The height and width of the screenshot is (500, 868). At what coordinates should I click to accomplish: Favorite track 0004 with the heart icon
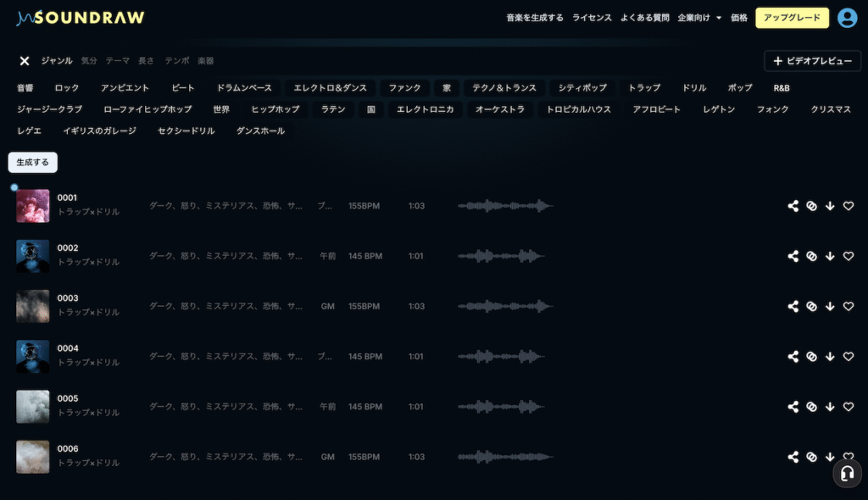coord(849,357)
